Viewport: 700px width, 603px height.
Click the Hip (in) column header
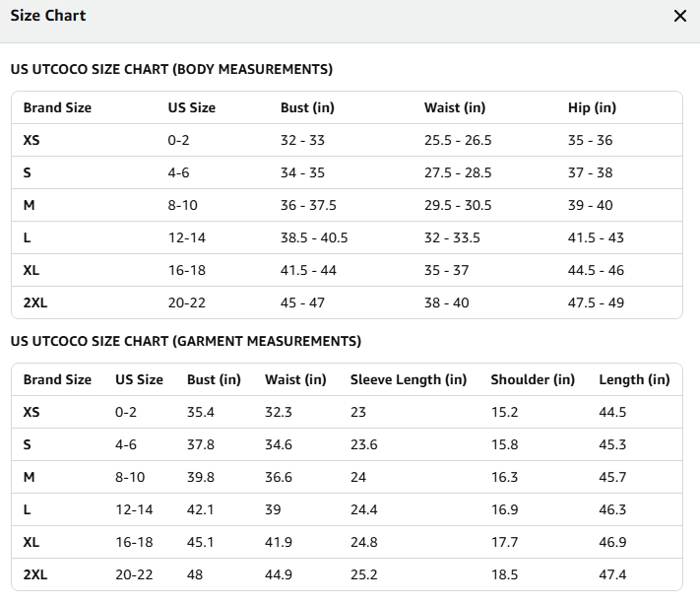[592, 107]
